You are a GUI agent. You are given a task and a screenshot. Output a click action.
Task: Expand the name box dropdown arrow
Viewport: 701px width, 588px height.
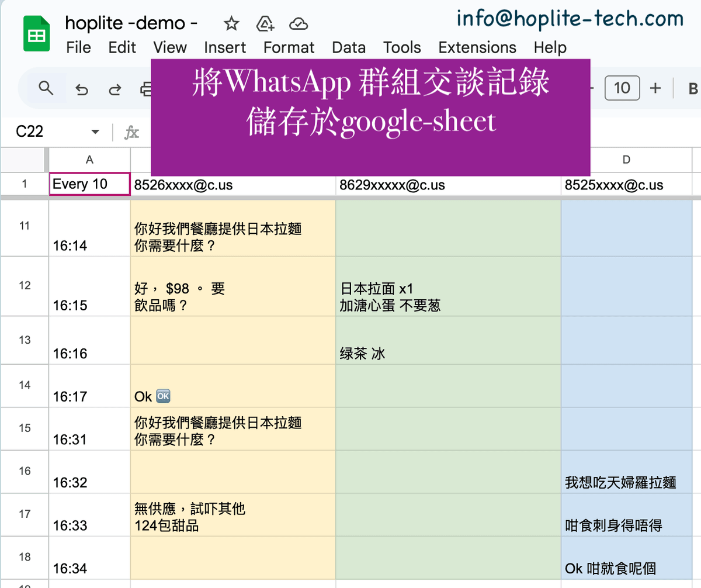tap(95, 132)
